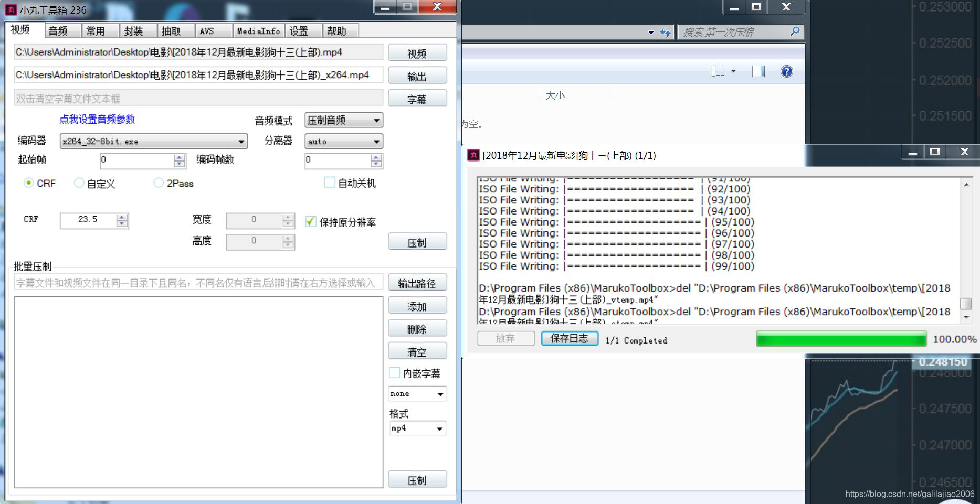Open the subtitle language none dropdown
Image resolution: width=980 pixels, height=504 pixels.
(x=417, y=393)
